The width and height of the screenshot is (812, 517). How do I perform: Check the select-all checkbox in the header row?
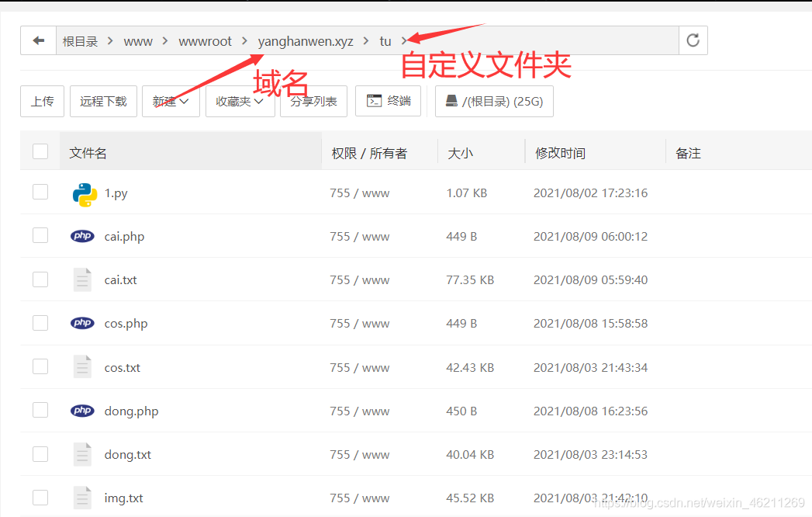click(x=40, y=152)
